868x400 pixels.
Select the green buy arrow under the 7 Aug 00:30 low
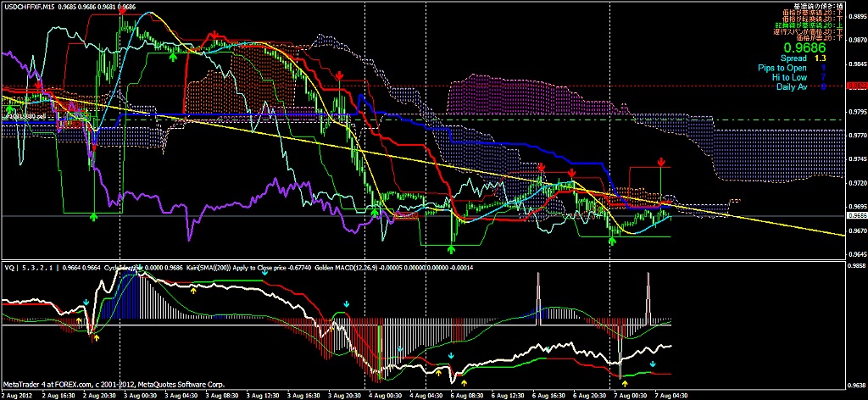[x=613, y=242]
